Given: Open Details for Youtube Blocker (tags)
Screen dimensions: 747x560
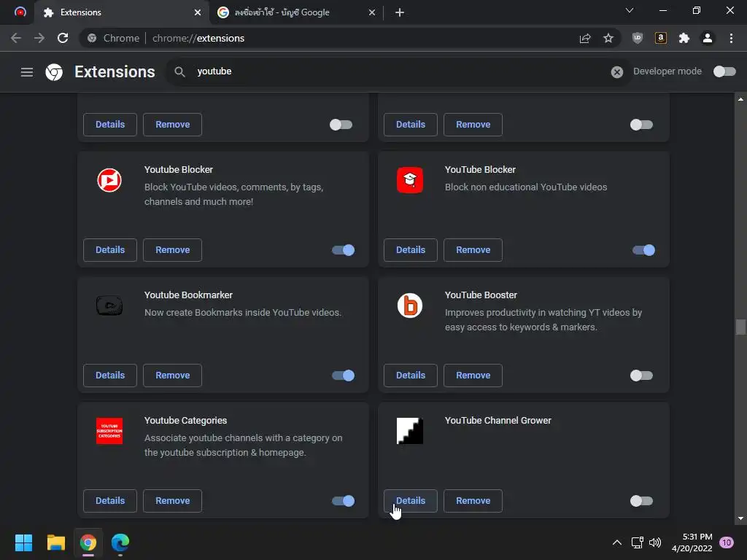Looking at the screenshot, I should point(110,250).
